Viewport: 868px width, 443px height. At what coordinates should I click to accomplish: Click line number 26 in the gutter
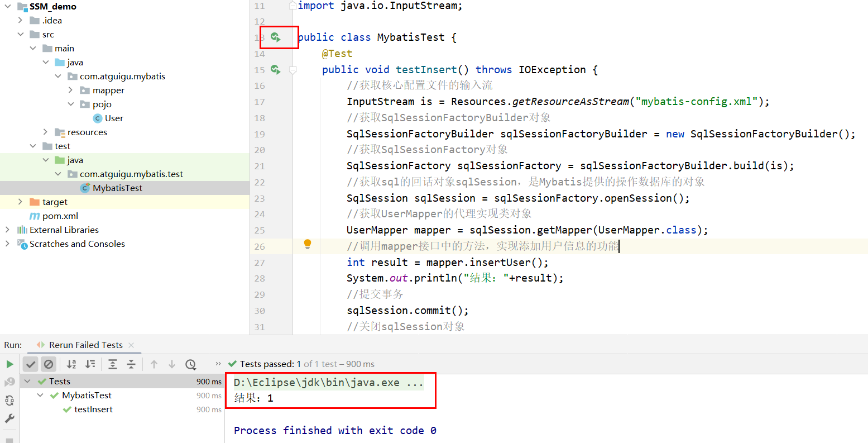coord(260,246)
